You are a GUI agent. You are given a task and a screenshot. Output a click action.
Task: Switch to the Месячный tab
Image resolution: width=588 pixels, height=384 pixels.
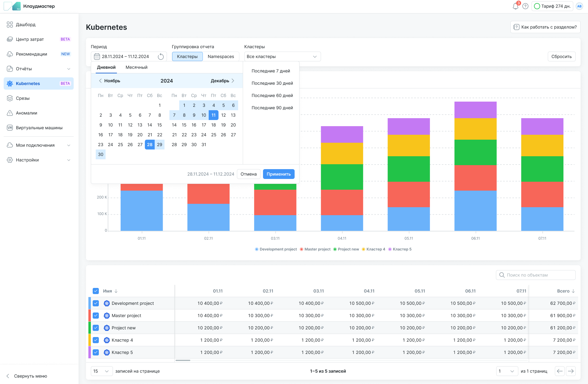[136, 67]
